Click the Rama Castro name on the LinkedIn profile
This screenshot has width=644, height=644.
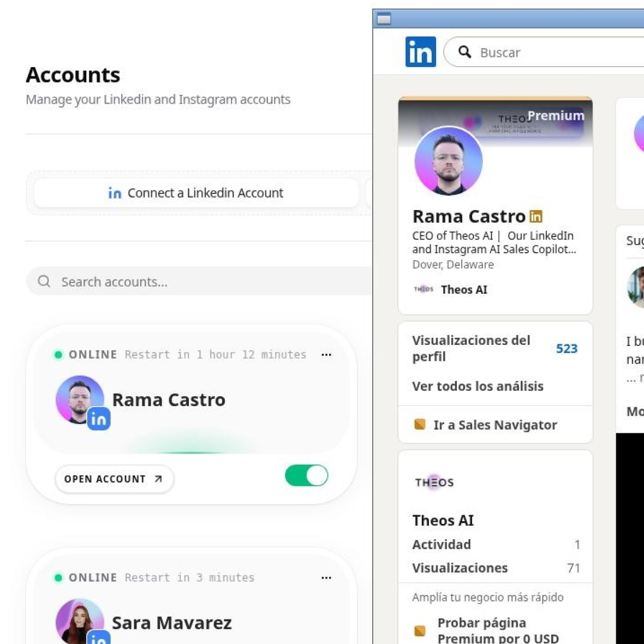point(469,216)
